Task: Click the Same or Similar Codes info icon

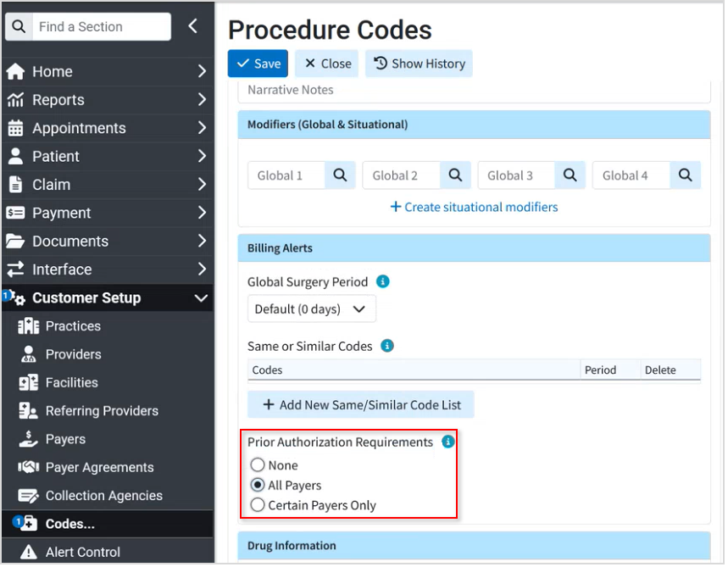Action: [389, 347]
